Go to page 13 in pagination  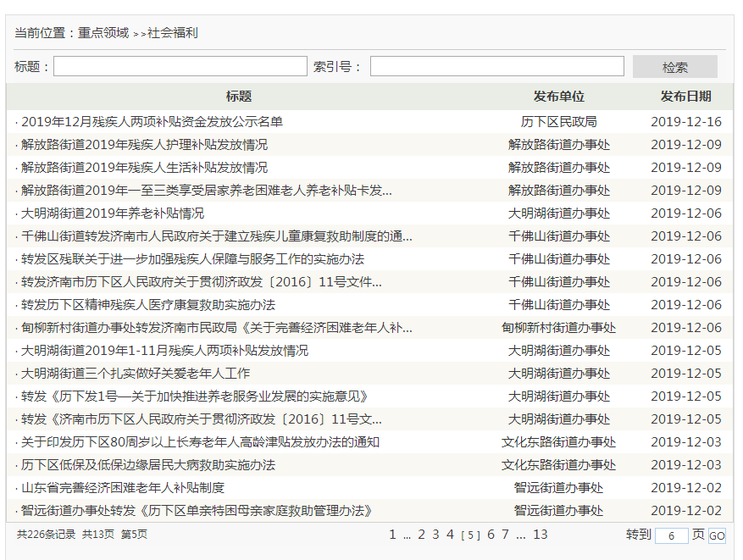541,535
